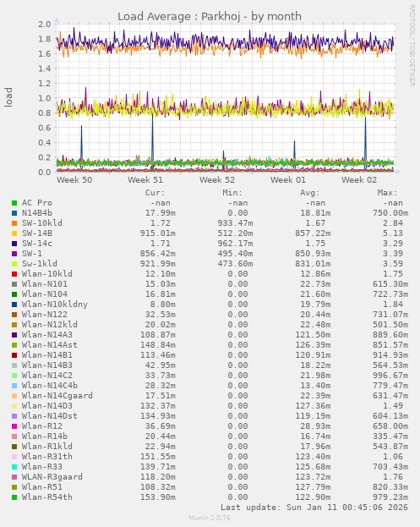Click the Avg: column header
420x527 pixels.
pyautogui.click(x=310, y=193)
